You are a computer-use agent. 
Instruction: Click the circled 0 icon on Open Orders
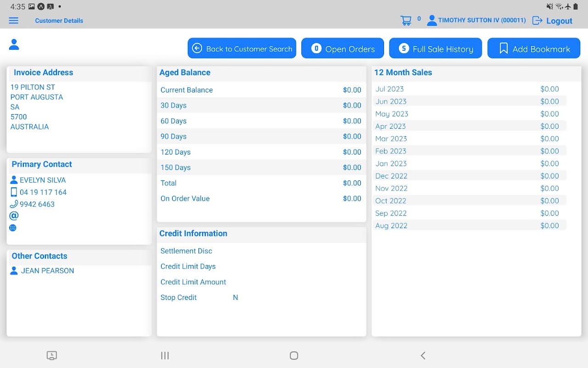(316, 48)
